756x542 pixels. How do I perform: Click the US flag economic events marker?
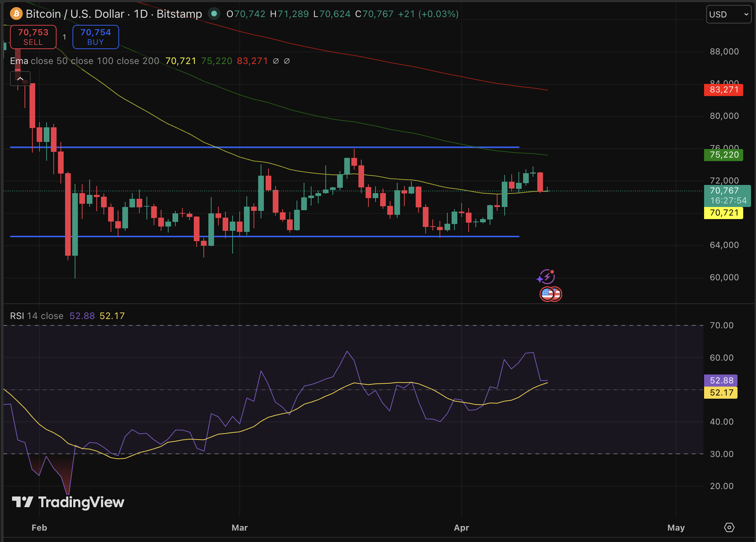[551, 294]
